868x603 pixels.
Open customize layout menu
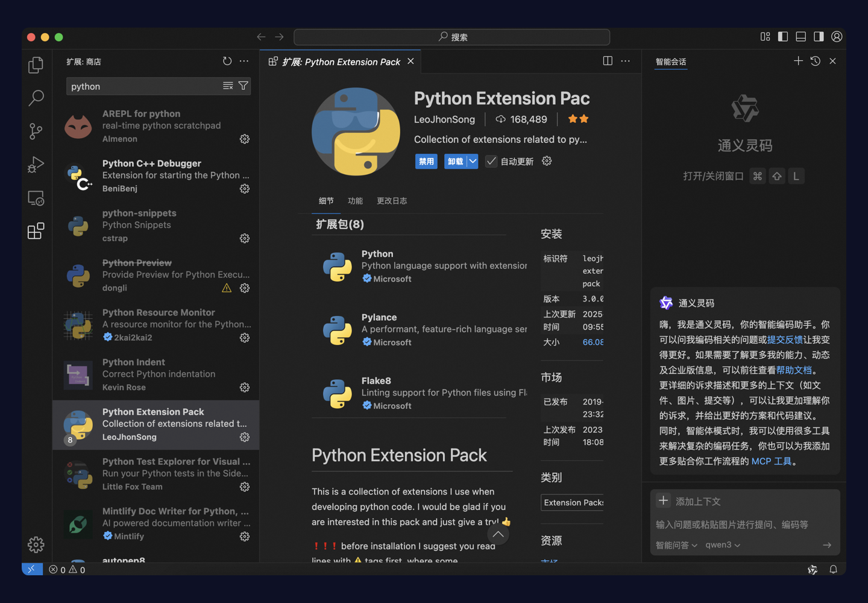pyautogui.click(x=765, y=37)
